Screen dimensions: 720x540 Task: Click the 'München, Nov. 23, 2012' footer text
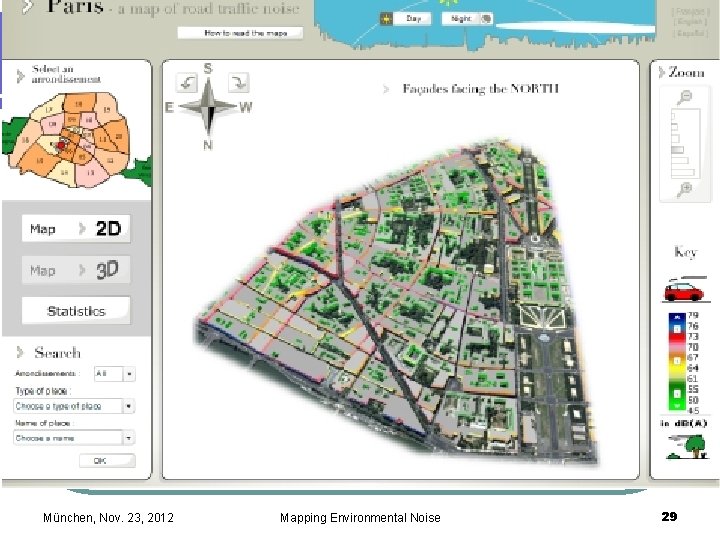[108, 518]
